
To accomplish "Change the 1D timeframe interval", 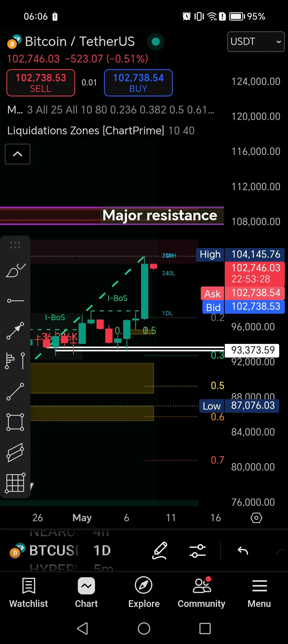I will tap(102, 551).
